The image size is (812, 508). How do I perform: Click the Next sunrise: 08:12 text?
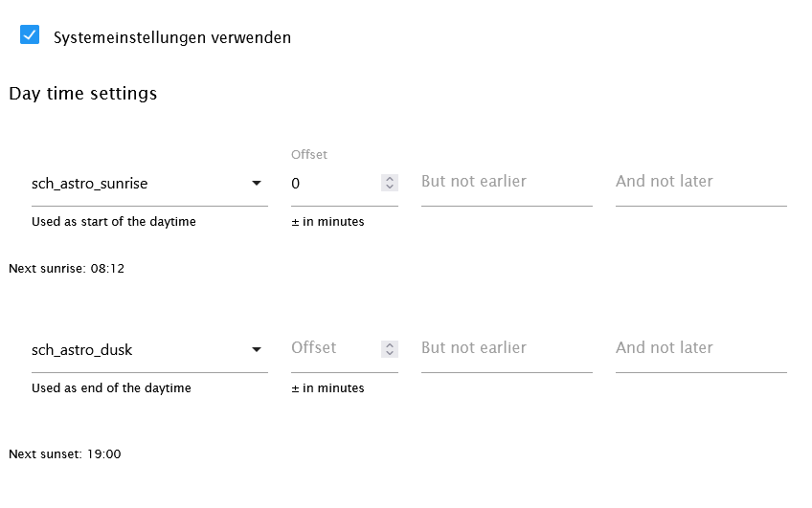67,269
